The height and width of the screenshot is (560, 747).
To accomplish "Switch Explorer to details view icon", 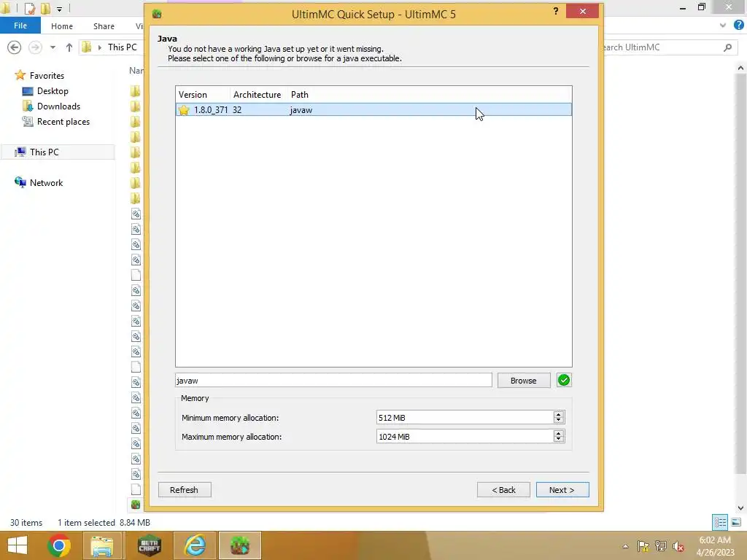I will (x=720, y=522).
